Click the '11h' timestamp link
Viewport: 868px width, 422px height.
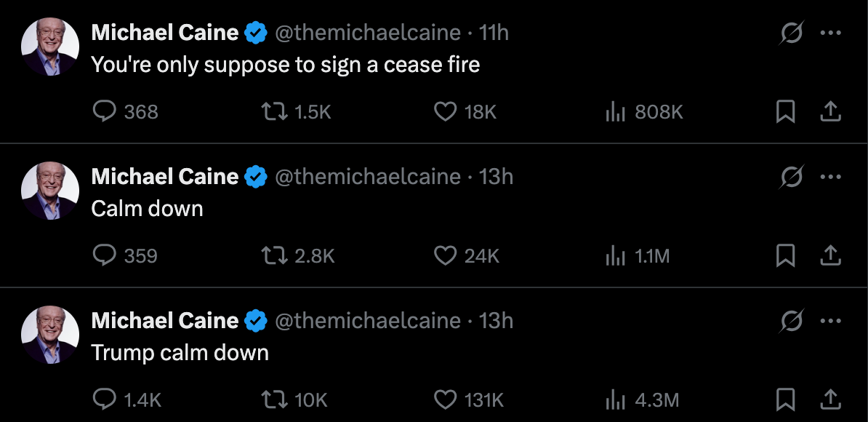point(495,32)
